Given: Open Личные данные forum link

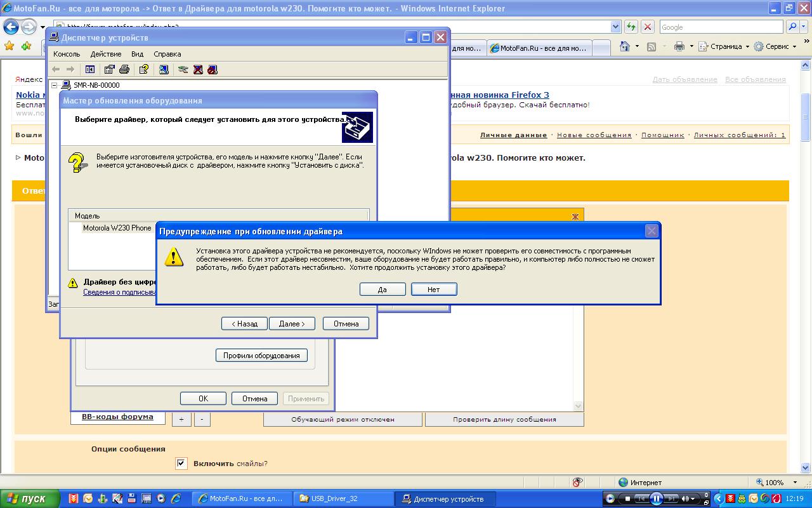Looking at the screenshot, I should pyautogui.click(x=513, y=135).
